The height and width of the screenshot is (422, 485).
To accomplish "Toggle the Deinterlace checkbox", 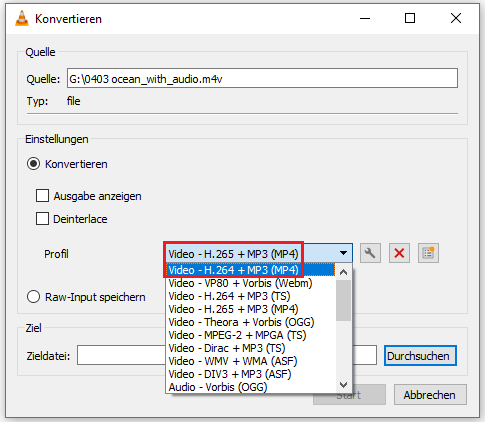I will (42, 219).
